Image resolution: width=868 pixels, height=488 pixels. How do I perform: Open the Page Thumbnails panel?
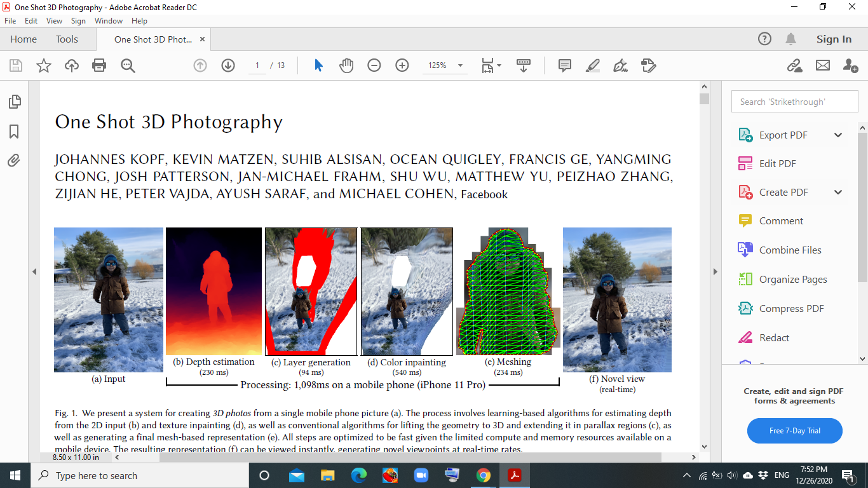[14, 102]
